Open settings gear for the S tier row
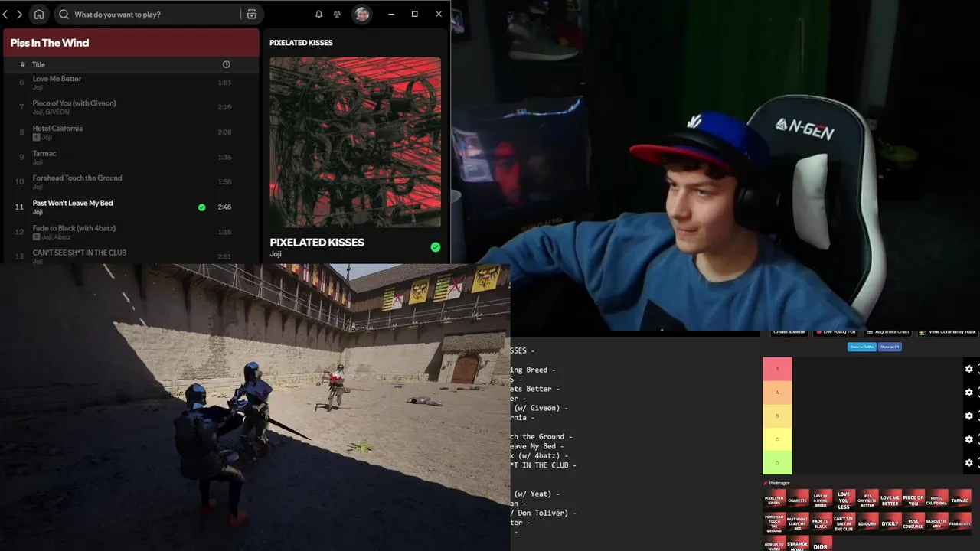The image size is (980, 551). click(969, 369)
